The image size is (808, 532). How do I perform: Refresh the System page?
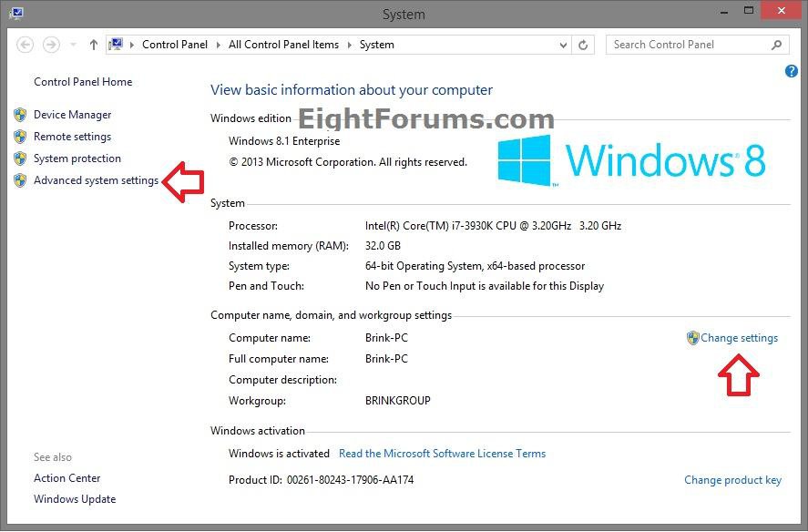(583, 46)
